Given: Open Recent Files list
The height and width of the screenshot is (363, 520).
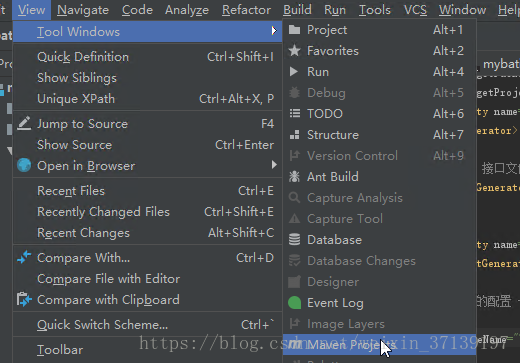Looking at the screenshot, I should pyautogui.click(x=147, y=191).
